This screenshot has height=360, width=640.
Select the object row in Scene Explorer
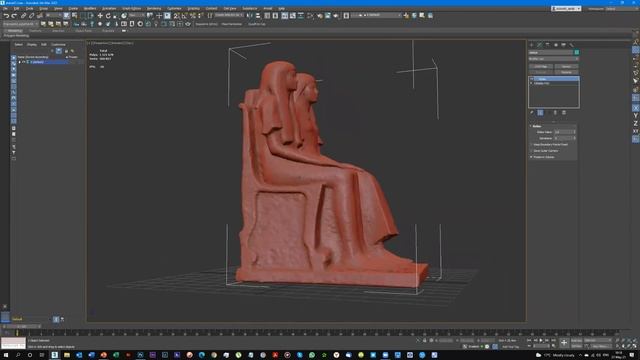click(49, 62)
